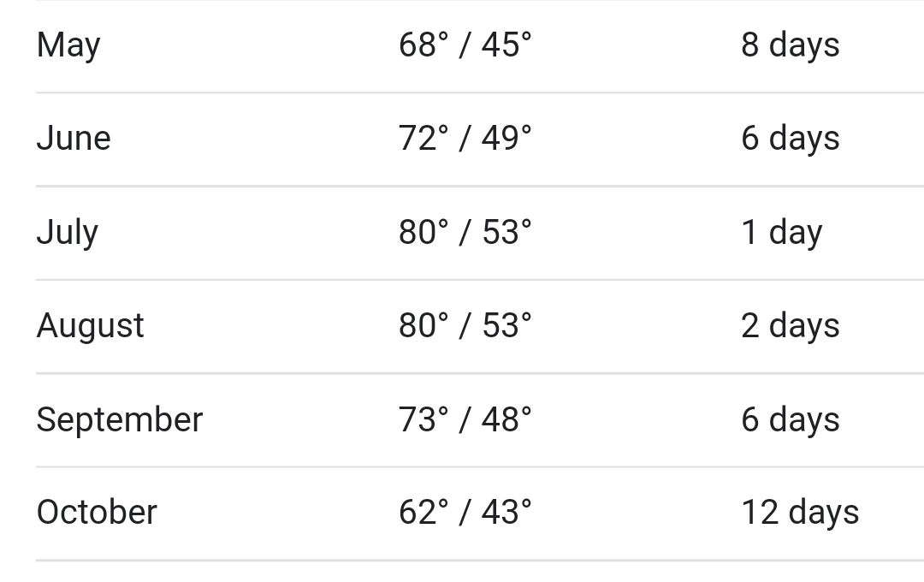Select the July month label
The width and height of the screenshot is (924, 582).
click(68, 233)
